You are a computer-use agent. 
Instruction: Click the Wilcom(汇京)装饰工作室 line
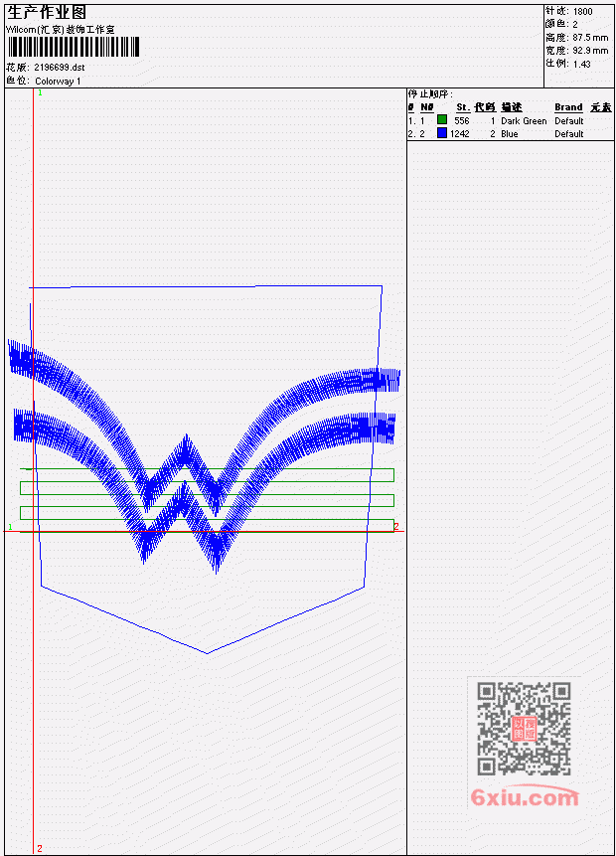60,30
